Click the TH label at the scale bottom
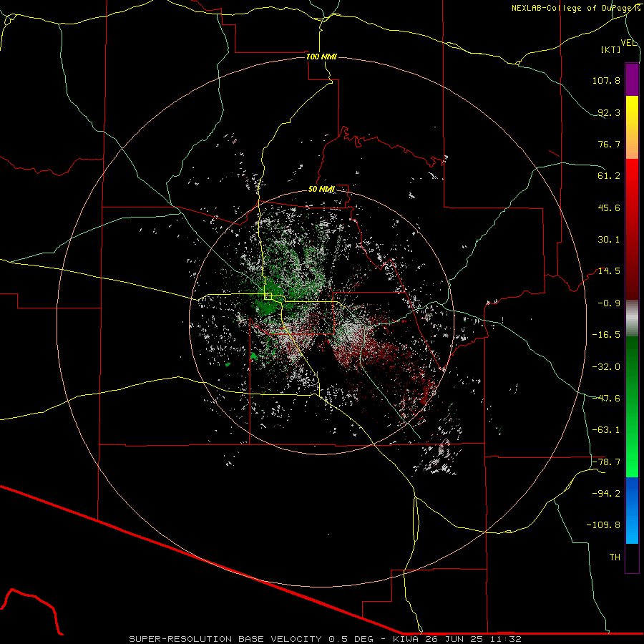The height and width of the screenshot is (644, 644). pyautogui.click(x=615, y=557)
